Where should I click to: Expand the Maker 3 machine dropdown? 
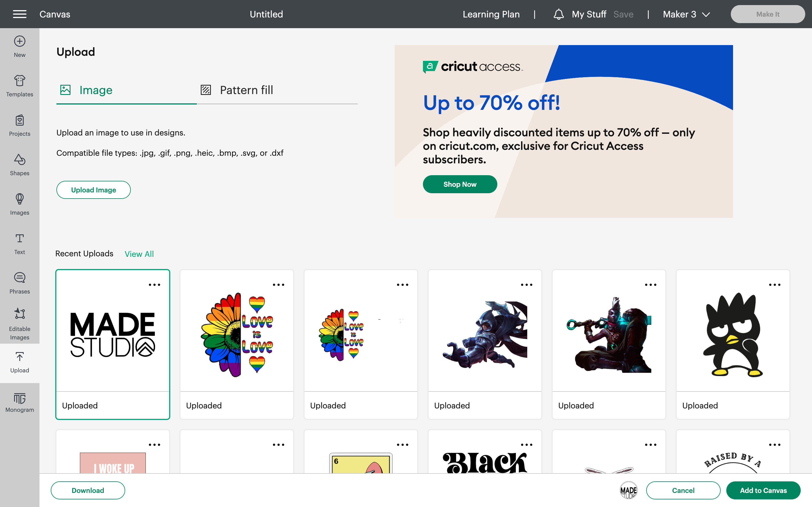[686, 14]
